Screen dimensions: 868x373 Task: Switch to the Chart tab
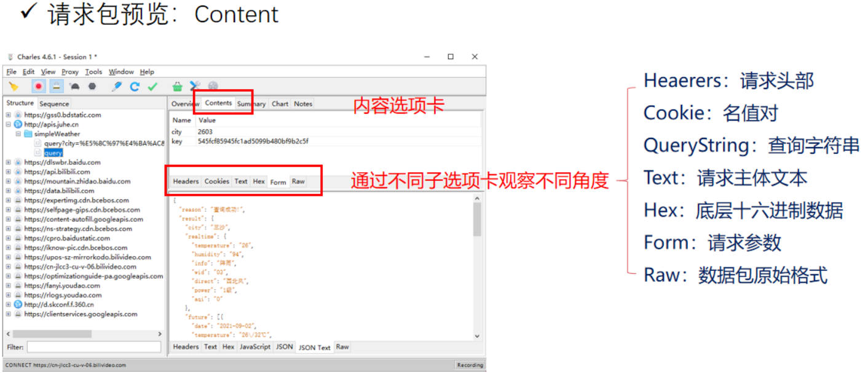[x=280, y=104]
